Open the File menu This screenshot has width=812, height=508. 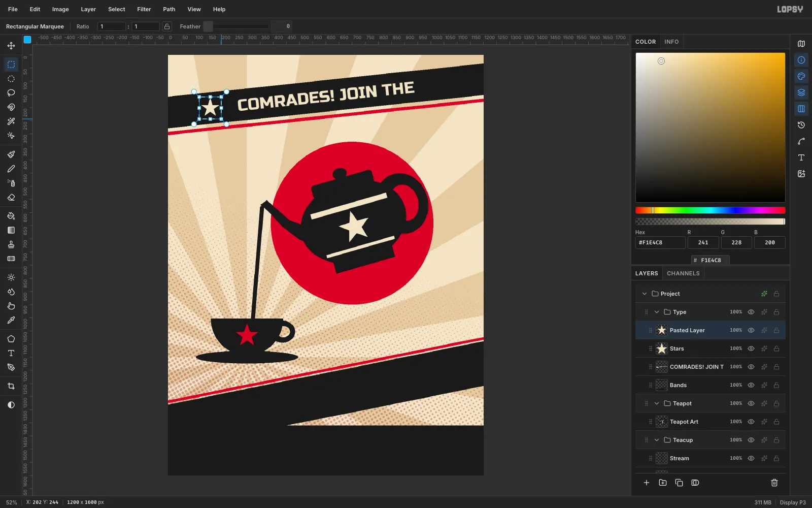[x=13, y=9]
